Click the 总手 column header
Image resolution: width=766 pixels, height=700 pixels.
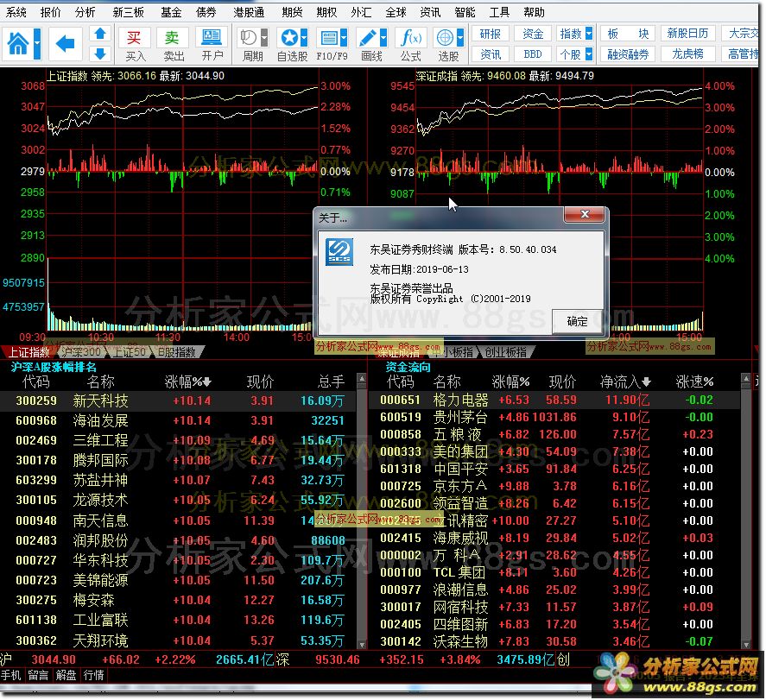click(x=332, y=382)
